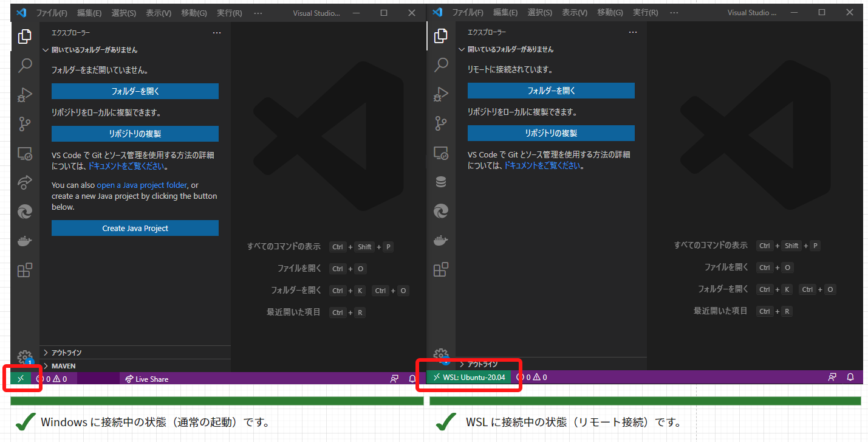Open Run and Debug in WSL window
This screenshot has height=442, width=868.
441,95
